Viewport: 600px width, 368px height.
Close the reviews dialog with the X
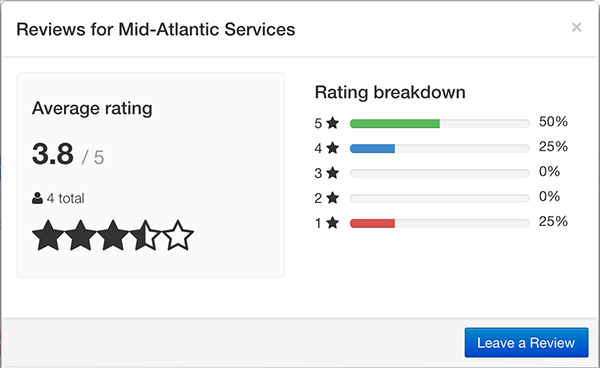pos(576,27)
